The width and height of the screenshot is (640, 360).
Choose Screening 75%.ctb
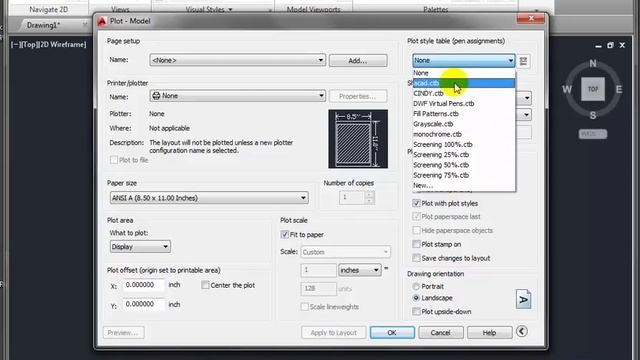464,175
